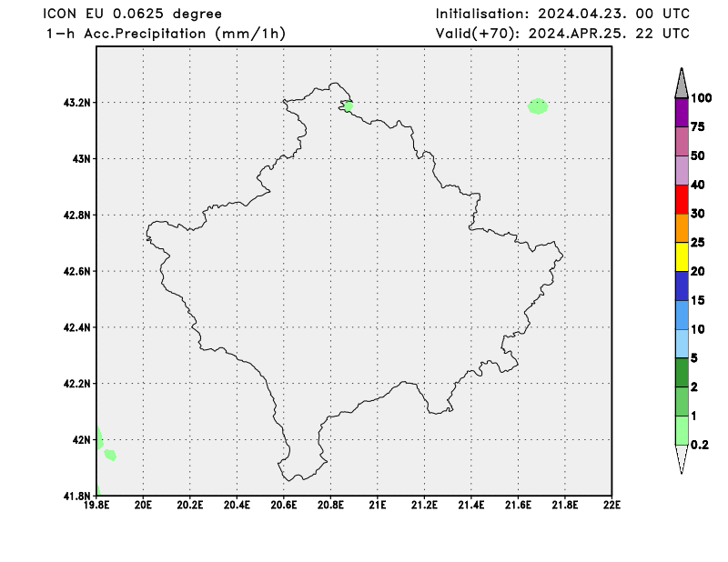The width and height of the screenshot is (728, 562).
Task: Click the legend value 15
Action: click(698, 300)
